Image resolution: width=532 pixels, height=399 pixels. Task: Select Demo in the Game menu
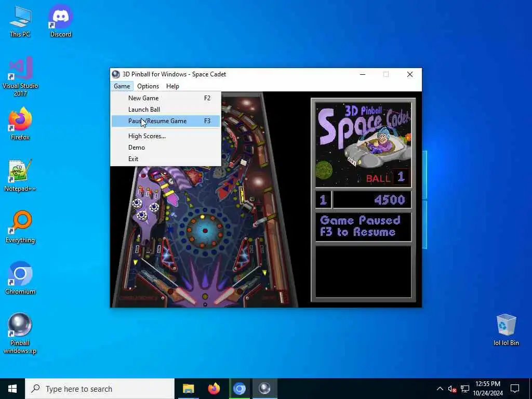point(166,148)
